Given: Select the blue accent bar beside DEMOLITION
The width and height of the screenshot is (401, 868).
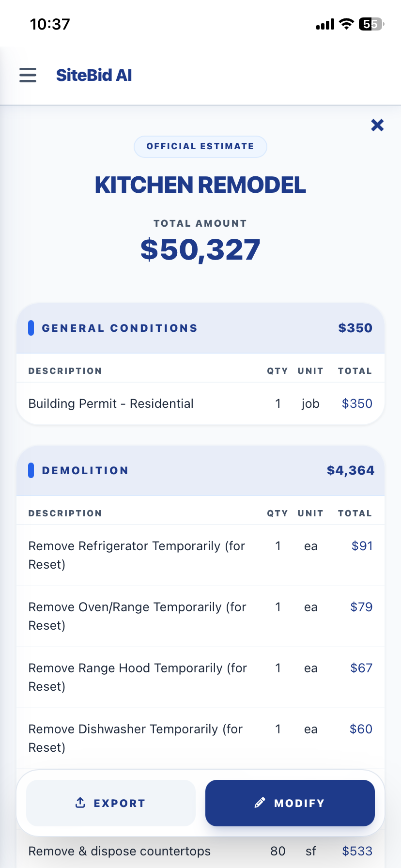Looking at the screenshot, I should click(31, 470).
